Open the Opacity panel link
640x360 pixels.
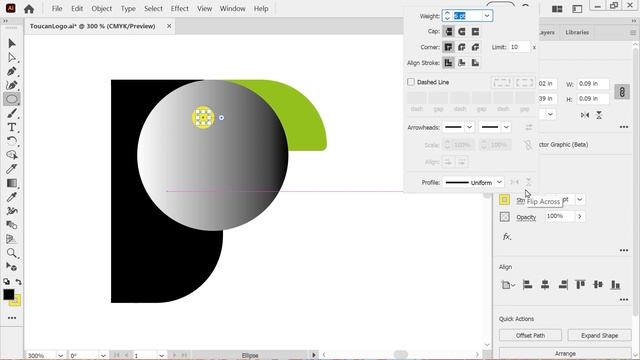pos(526,217)
